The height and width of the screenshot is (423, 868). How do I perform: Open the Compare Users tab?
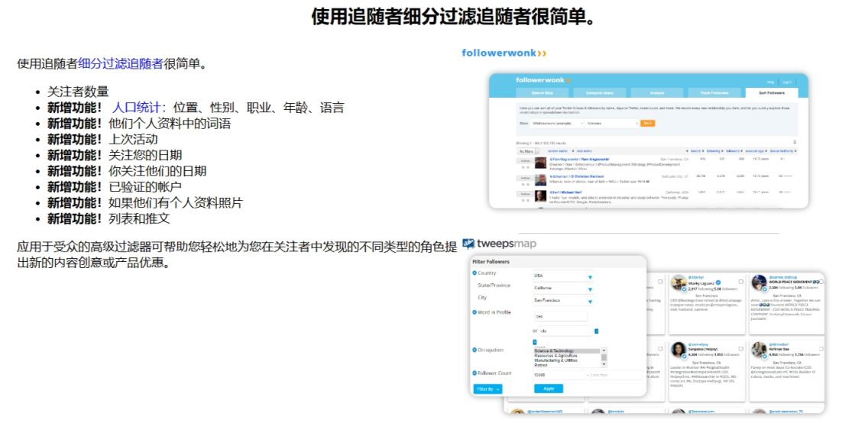click(x=598, y=92)
